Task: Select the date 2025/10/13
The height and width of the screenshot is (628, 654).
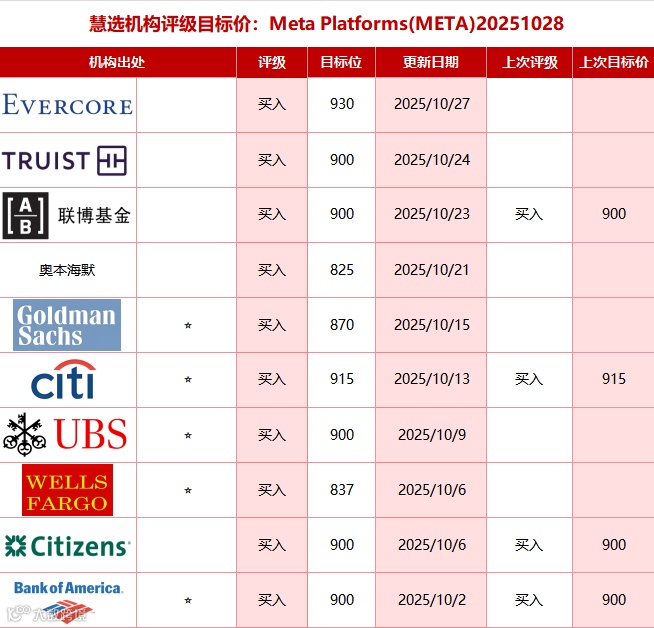Action: coord(432,379)
